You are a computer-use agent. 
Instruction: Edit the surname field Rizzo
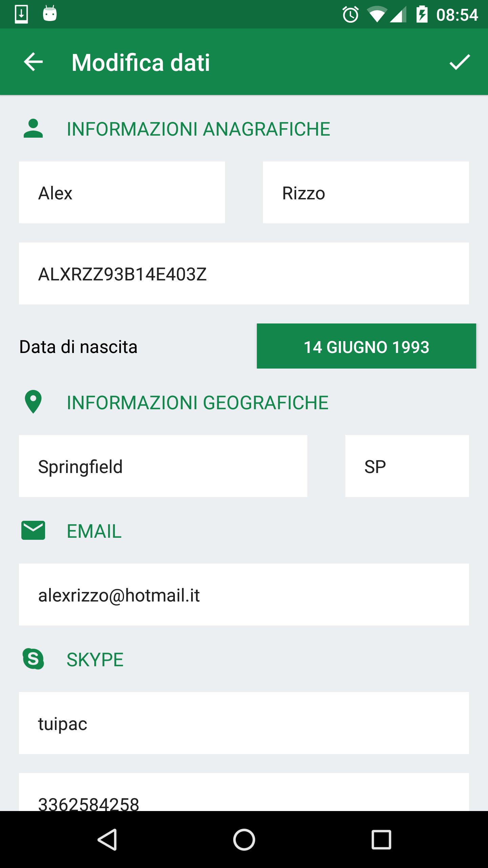click(366, 193)
